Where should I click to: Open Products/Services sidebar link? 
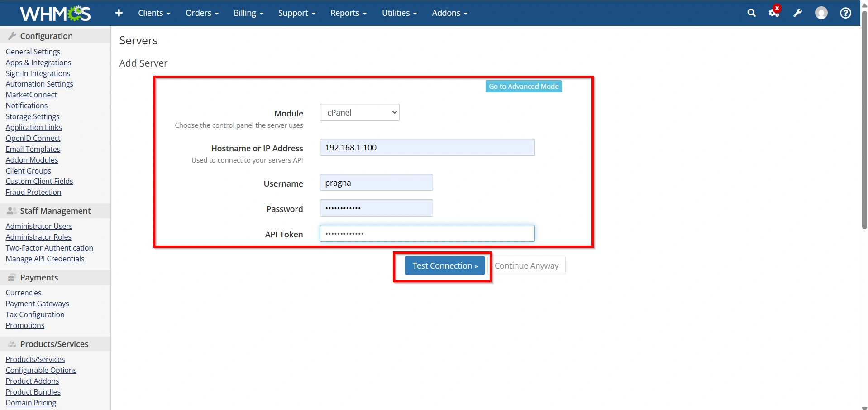tap(35, 359)
